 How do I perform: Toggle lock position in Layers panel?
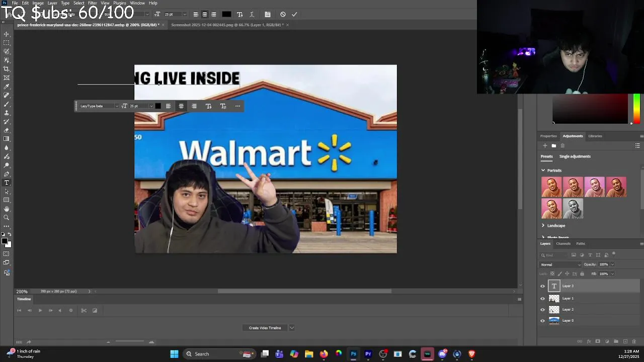[x=567, y=274]
